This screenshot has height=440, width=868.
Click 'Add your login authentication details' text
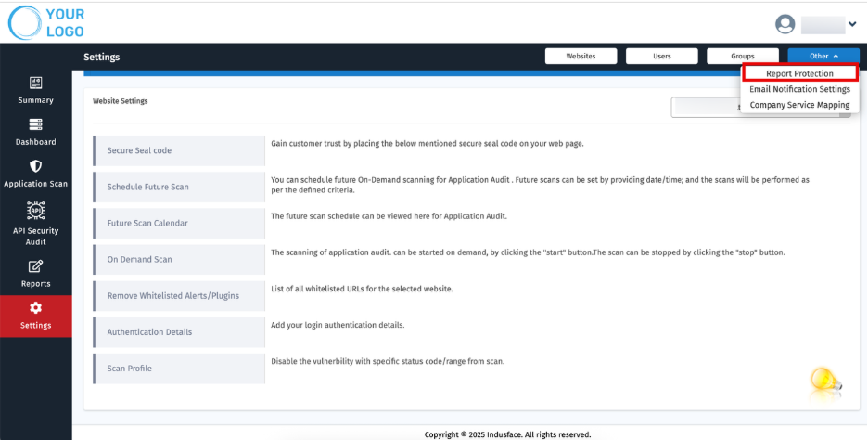(x=338, y=325)
